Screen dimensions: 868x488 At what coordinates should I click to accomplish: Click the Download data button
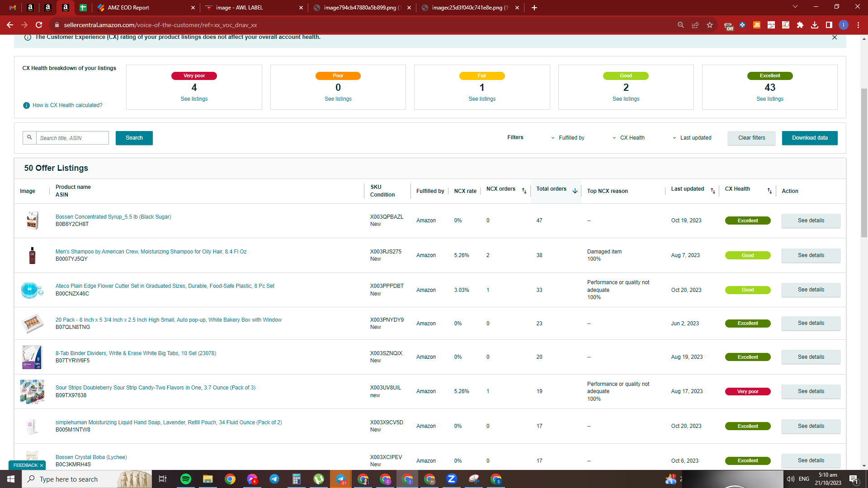810,138
